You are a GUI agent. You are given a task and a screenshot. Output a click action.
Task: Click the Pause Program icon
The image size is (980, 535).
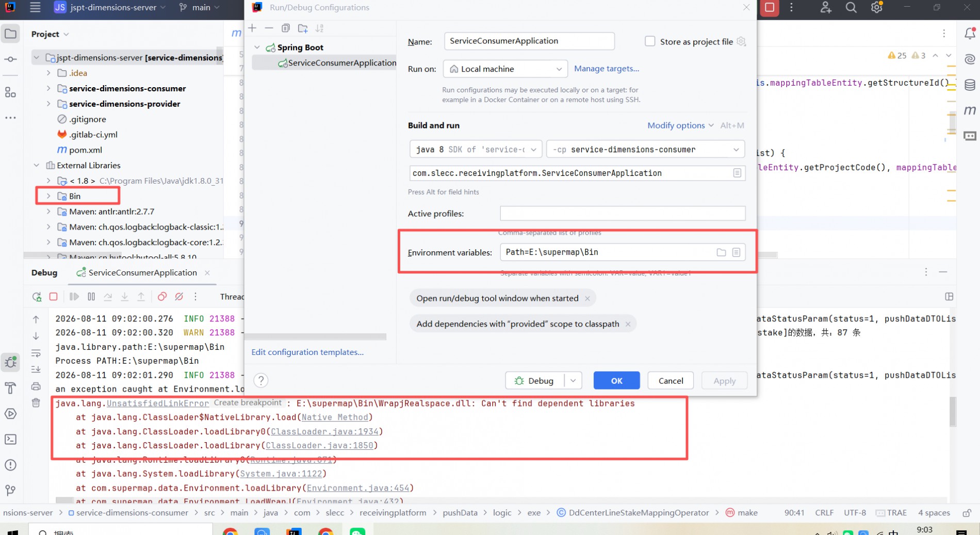pos(91,297)
